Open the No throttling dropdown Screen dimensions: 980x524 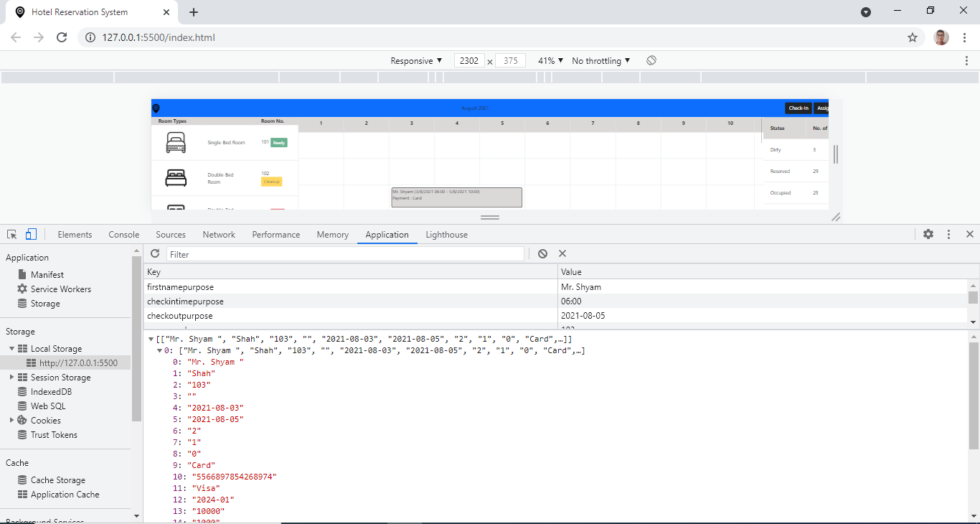click(599, 60)
